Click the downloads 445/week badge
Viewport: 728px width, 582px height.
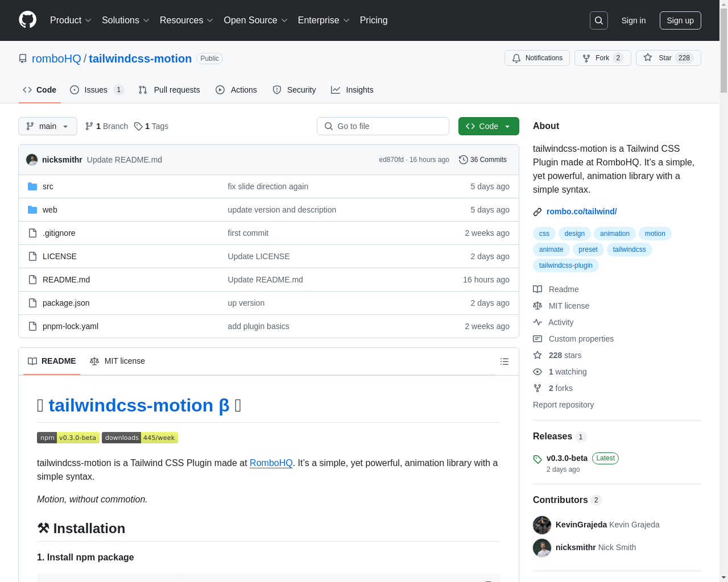pos(140,438)
